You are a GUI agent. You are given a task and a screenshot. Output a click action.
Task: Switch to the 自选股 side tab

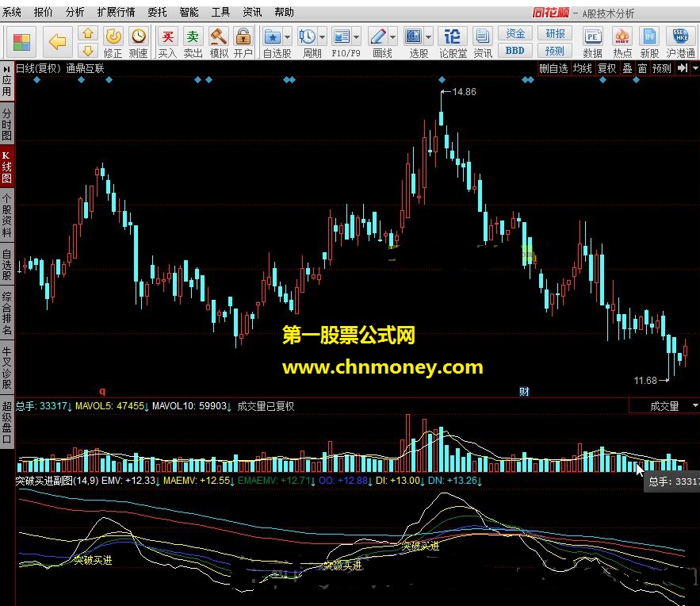6,264
